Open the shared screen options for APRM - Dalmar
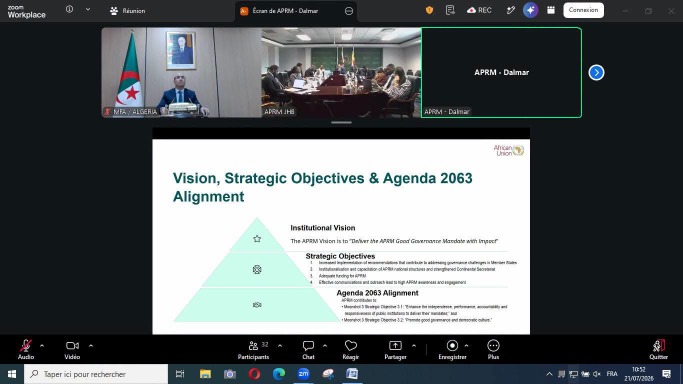The width and height of the screenshot is (683, 384). [x=349, y=11]
